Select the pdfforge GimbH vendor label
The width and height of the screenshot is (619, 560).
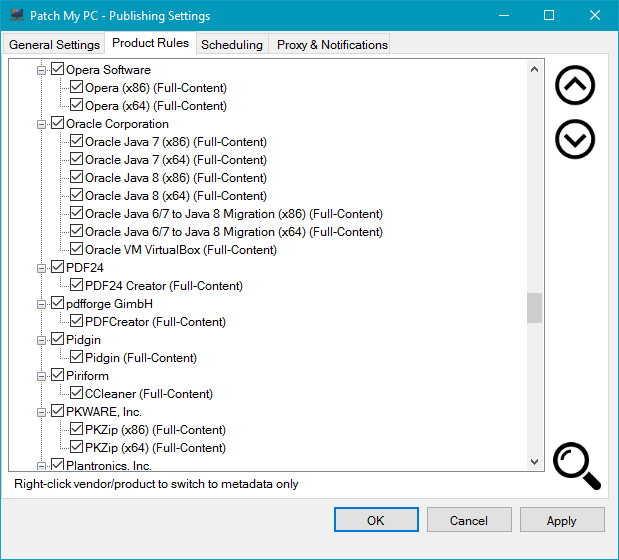coord(109,304)
